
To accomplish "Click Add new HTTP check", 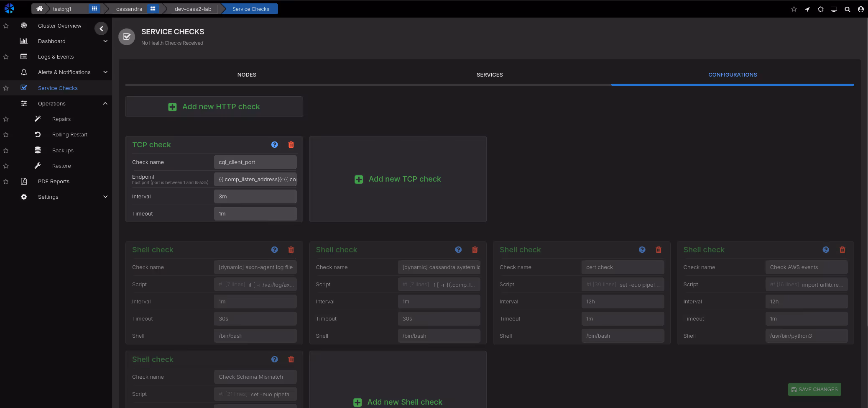I will (x=214, y=107).
